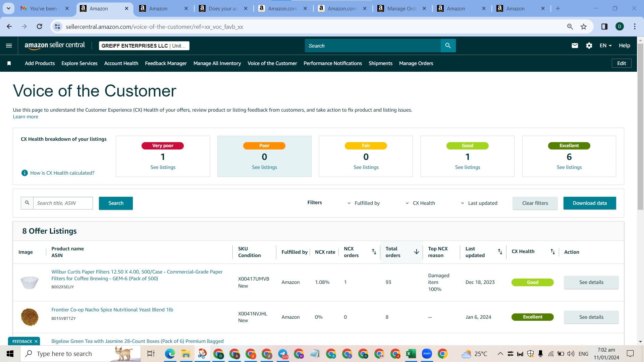This screenshot has width=644, height=362.
Task: View site information icon in address bar
Action: (x=58, y=26)
